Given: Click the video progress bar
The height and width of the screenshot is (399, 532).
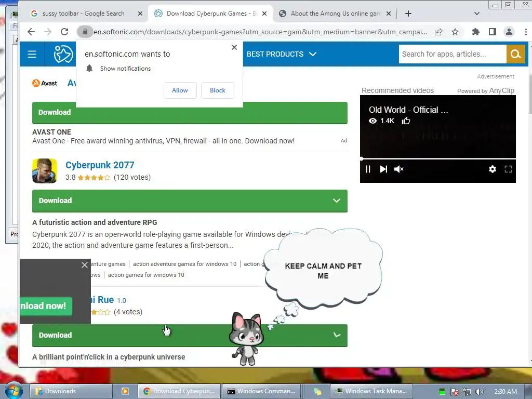Looking at the screenshot, I should click(x=437, y=159).
